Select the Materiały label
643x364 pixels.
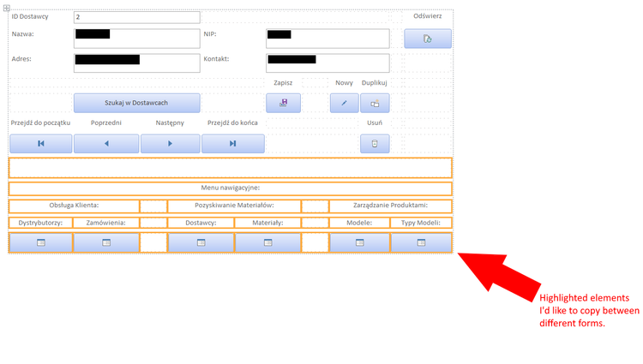[267, 224]
